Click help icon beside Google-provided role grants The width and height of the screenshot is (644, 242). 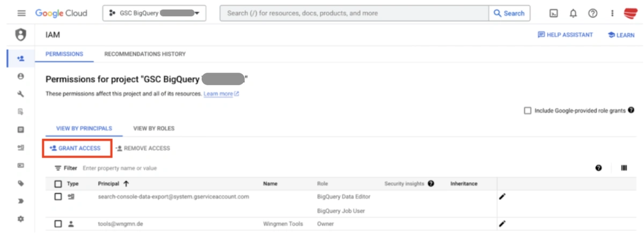click(x=631, y=110)
